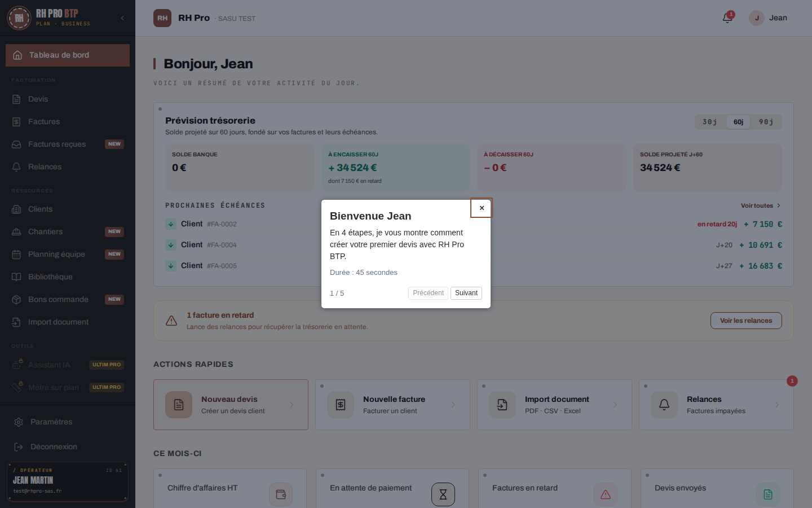The width and height of the screenshot is (812, 508).
Task: Click the À décaisser 60J tile
Action: pyautogui.click(x=551, y=168)
